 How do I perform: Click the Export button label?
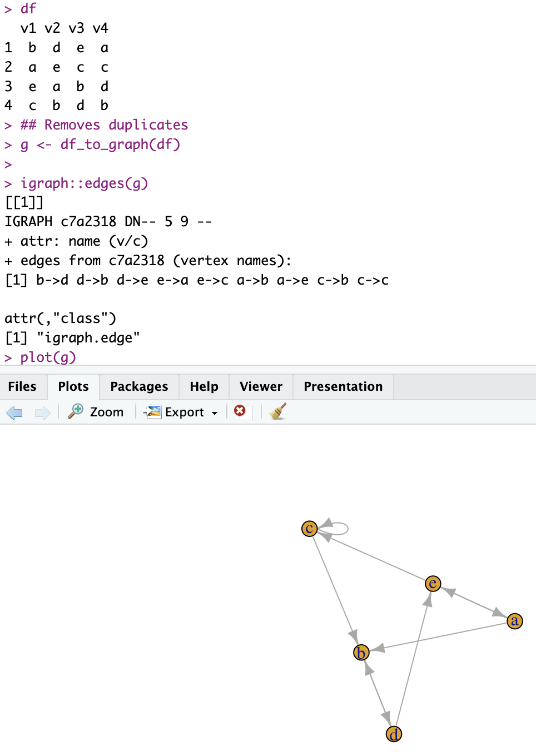click(185, 412)
